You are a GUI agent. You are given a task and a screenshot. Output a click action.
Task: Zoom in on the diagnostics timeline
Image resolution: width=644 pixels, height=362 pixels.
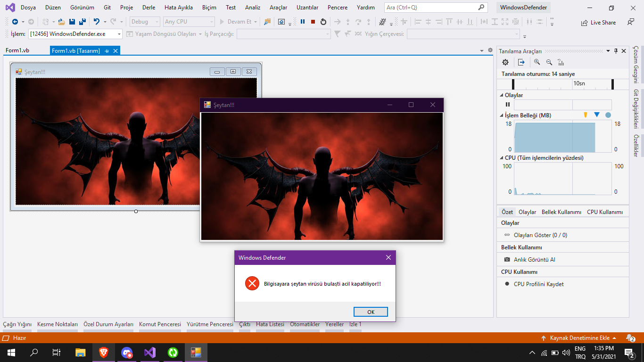(x=537, y=62)
